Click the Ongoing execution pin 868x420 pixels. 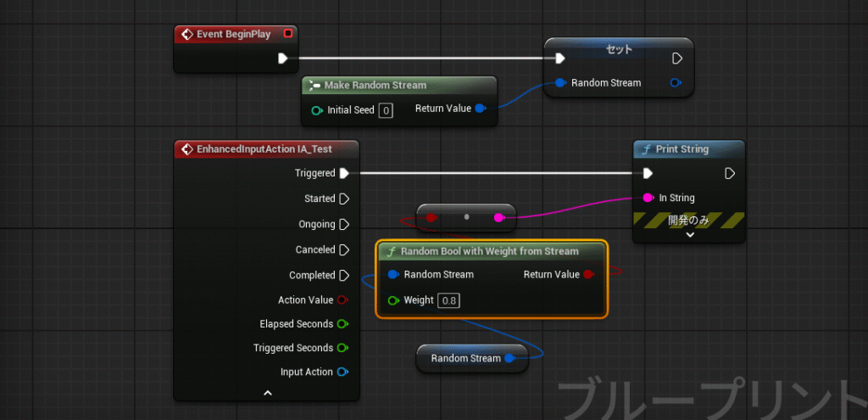click(344, 224)
